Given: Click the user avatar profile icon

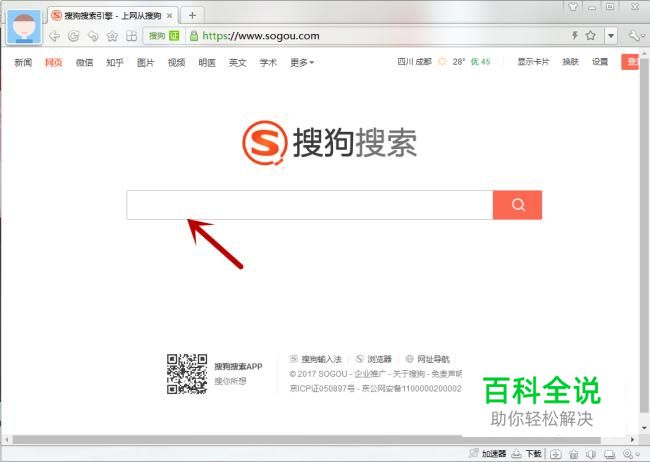Looking at the screenshot, I should click(24, 27).
